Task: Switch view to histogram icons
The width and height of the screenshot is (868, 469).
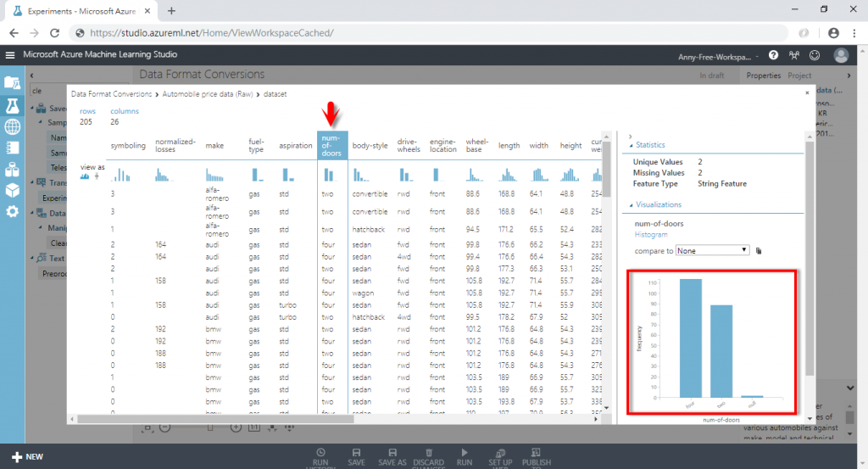Action: (x=84, y=176)
